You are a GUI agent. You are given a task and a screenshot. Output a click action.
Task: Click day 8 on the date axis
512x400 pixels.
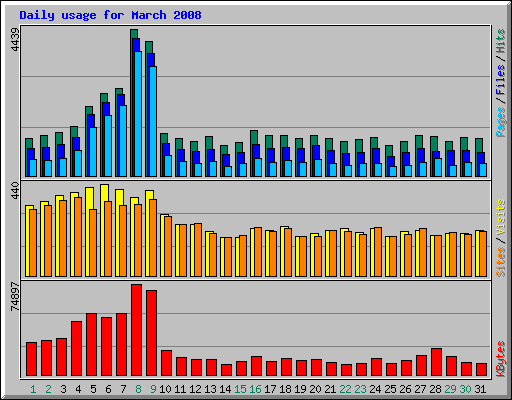click(138, 389)
